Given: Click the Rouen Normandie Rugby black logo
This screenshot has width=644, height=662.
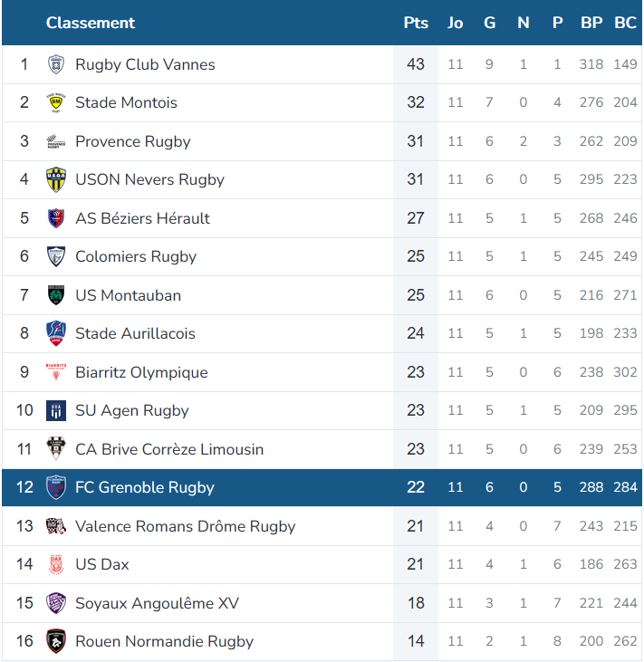Looking at the screenshot, I should pos(56,641).
